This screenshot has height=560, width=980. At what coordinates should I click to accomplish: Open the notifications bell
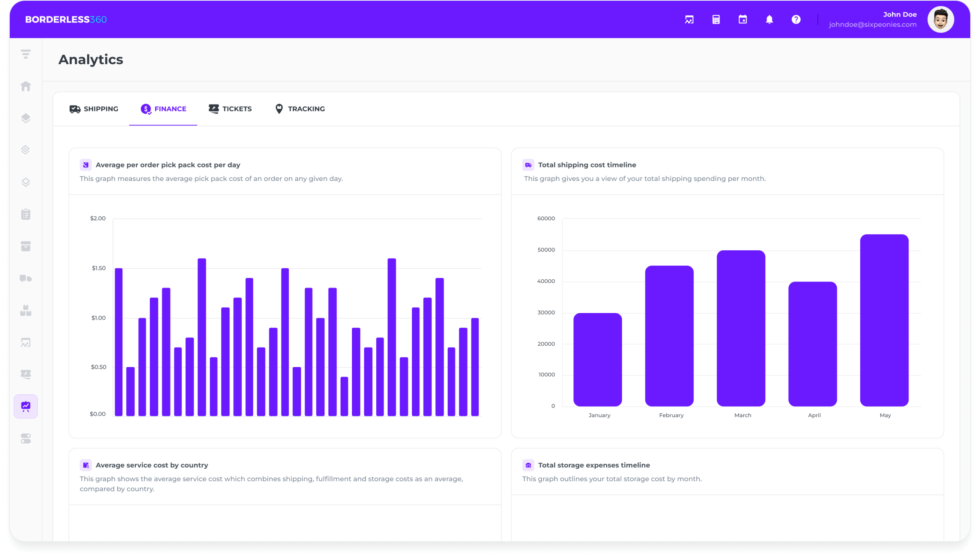click(769, 20)
